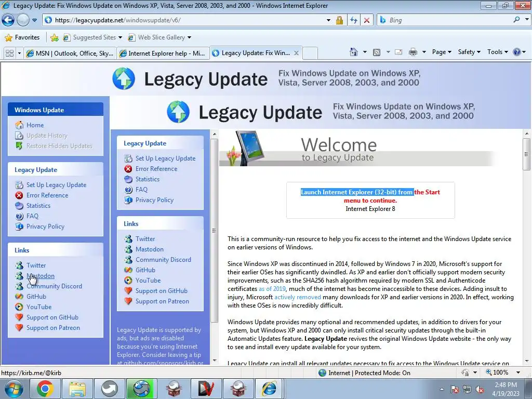Open the Page menu
The width and height of the screenshot is (532, 399).
[x=442, y=52]
